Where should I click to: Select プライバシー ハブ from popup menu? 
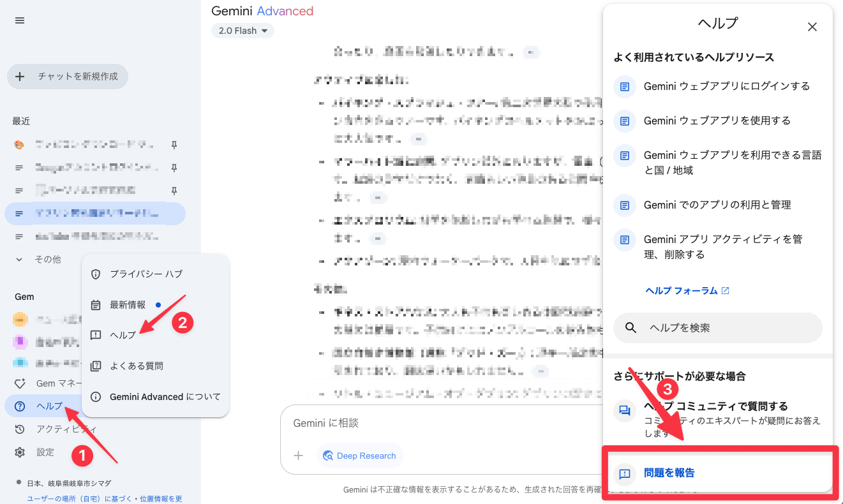[155, 274]
